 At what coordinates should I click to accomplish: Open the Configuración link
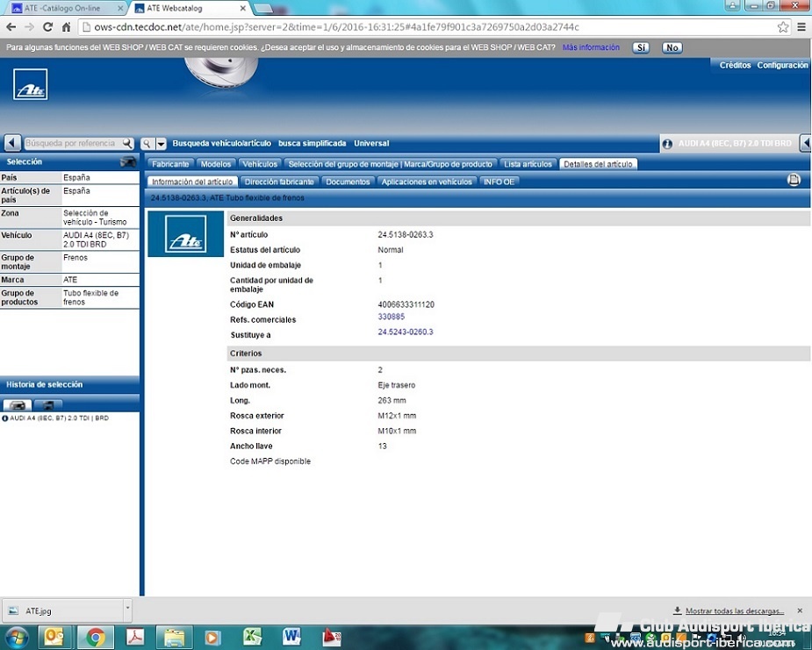[782, 65]
